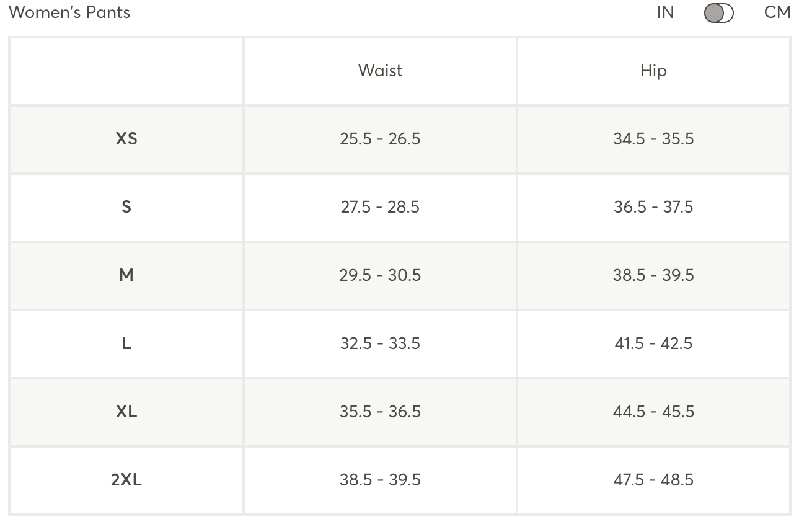Click the Women's Pants heading
The height and width of the screenshot is (527, 812).
69,13
